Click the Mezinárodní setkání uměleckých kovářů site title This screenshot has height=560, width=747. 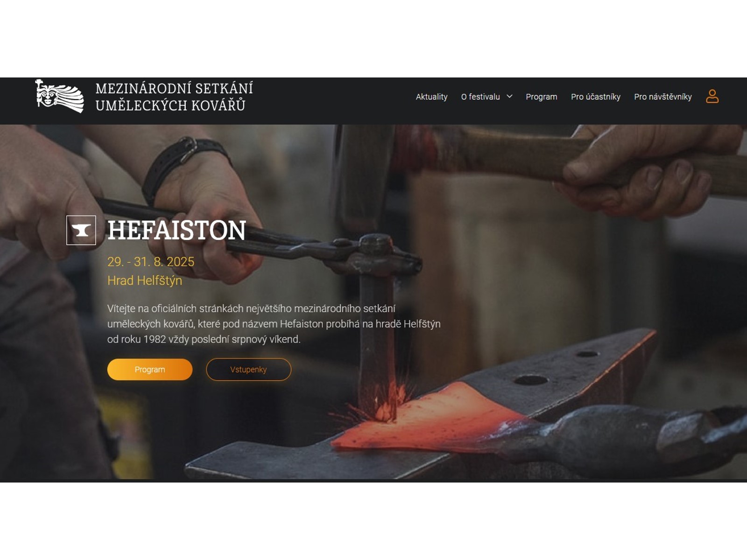tap(174, 97)
